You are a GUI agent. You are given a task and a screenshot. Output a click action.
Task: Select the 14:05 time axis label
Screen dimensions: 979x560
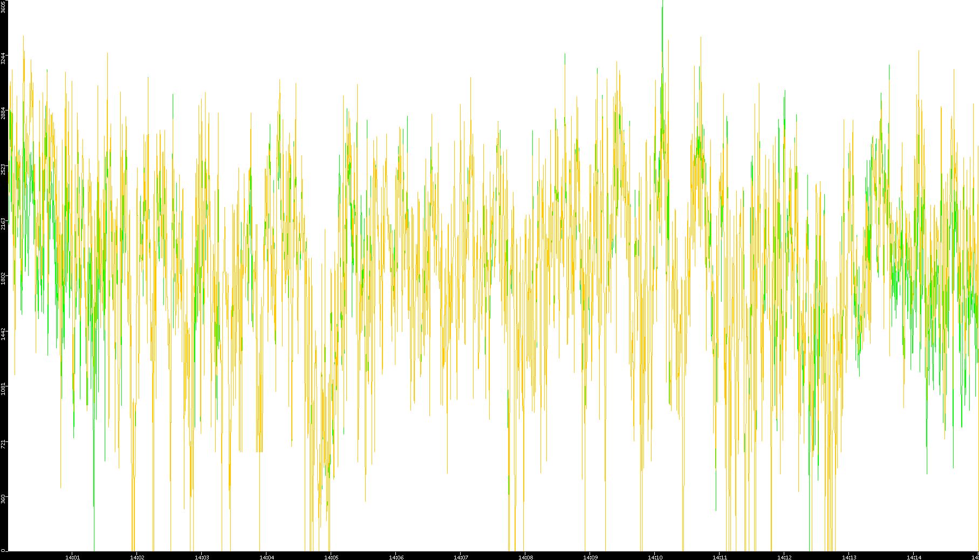tap(331, 557)
